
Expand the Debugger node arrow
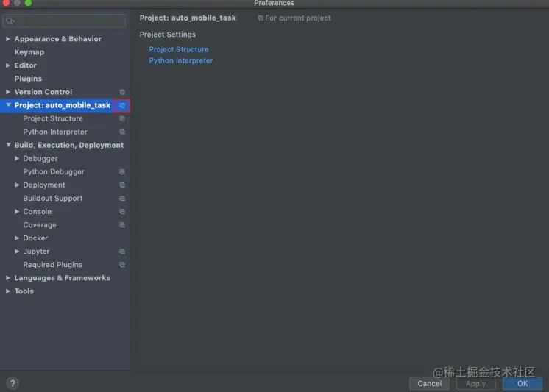tap(17, 159)
